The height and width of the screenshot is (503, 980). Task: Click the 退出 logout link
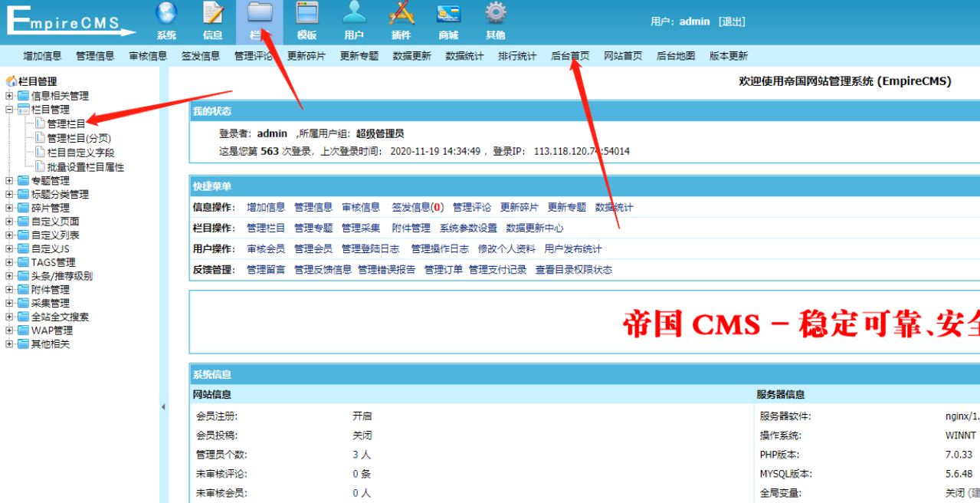coord(731,21)
